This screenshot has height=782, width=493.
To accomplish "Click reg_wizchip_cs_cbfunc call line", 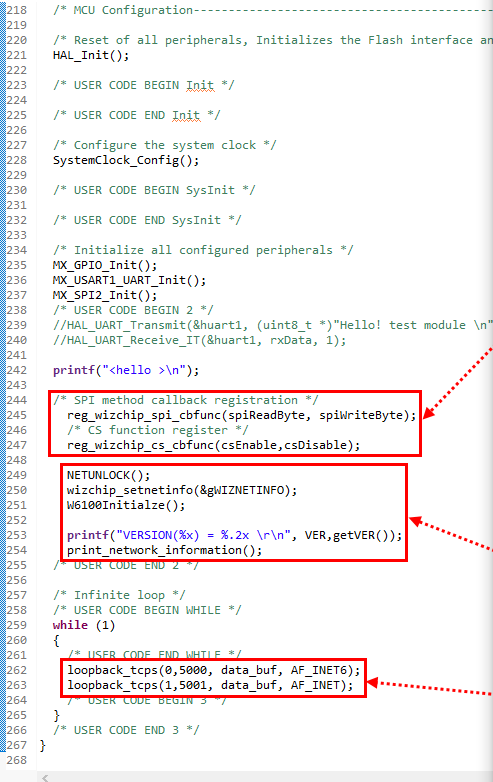I will (x=213, y=445).
